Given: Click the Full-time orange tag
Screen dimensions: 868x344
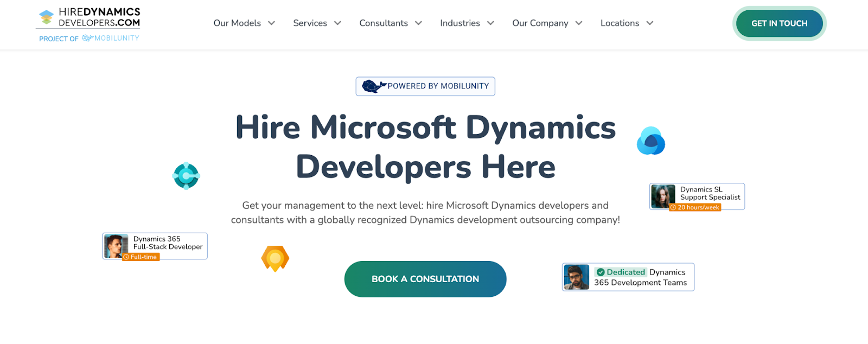Looking at the screenshot, I should click(141, 257).
